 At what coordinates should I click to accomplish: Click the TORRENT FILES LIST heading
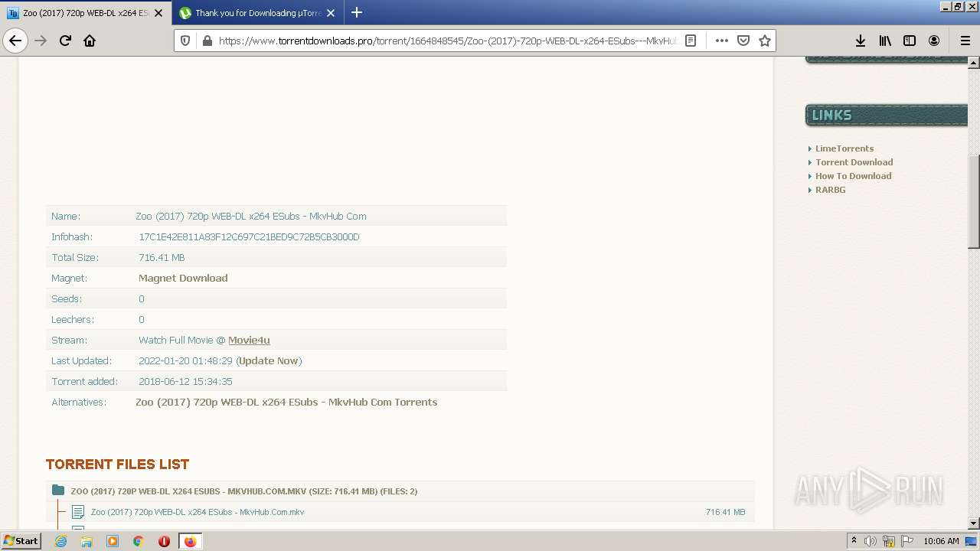[117, 465]
